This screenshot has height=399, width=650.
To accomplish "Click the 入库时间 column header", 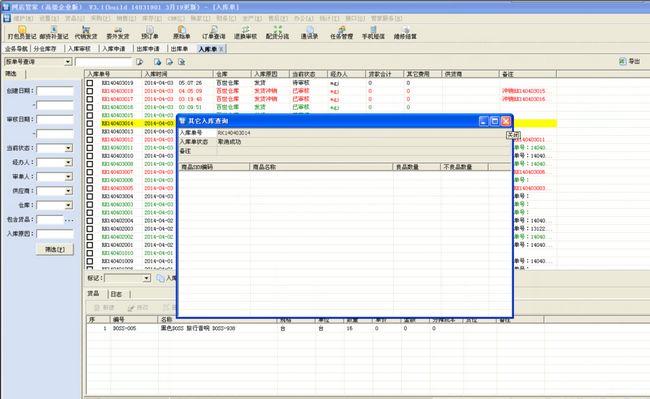I will [177, 74].
